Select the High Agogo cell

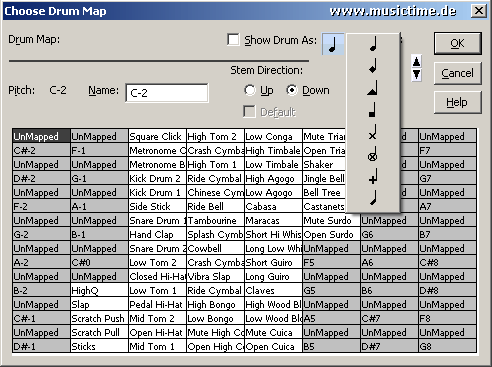click(x=273, y=178)
